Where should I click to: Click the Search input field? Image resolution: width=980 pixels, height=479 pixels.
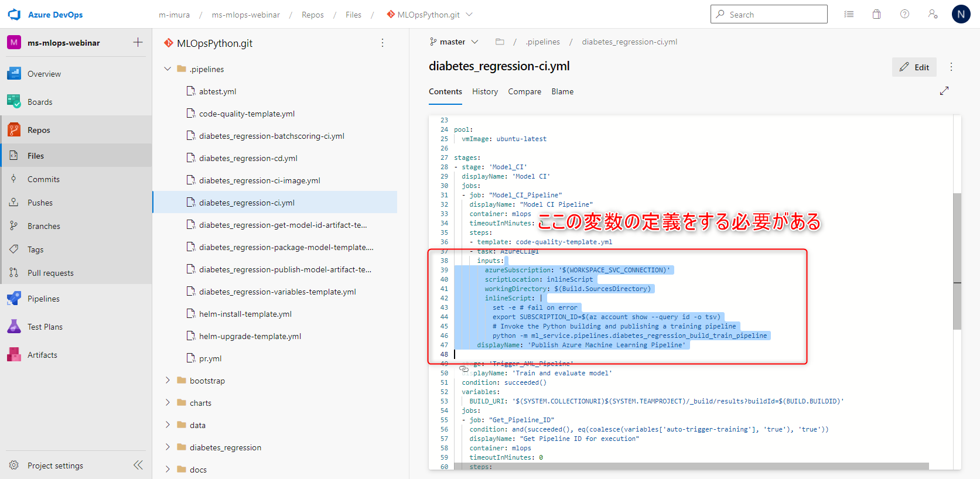pyautogui.click(x=769, y=14)
